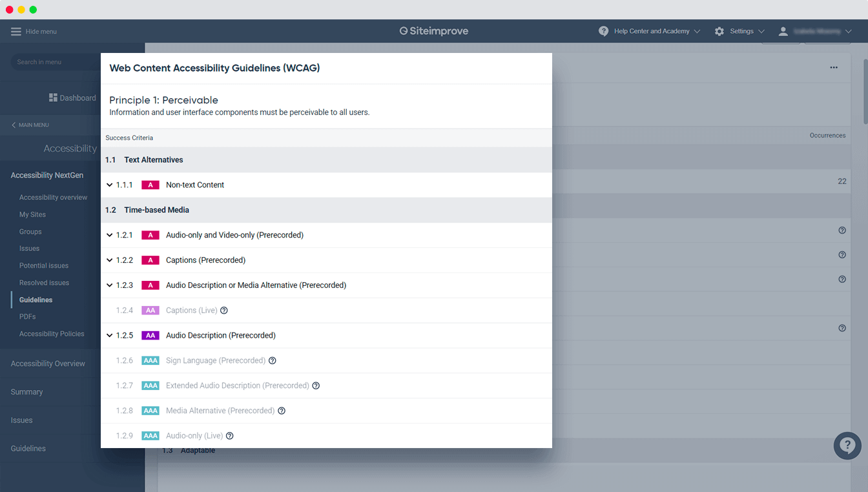Open PDFs in sidebar
The width and height of the screenshot is (868, 492).
[28, 317]
